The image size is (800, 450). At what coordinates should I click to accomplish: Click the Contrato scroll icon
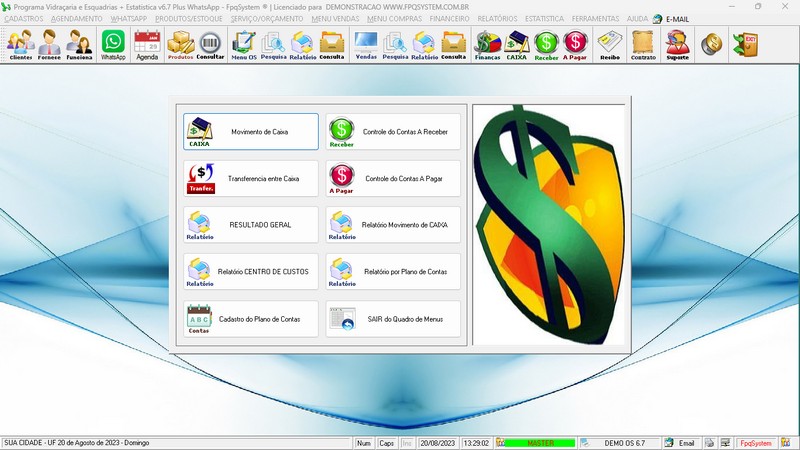tap(643, 45)
